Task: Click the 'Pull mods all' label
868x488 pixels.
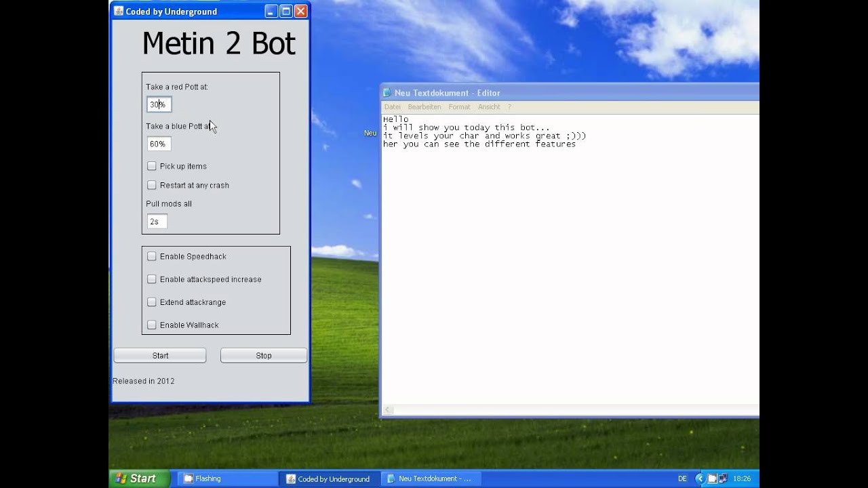Action: (x=169, y=203)
